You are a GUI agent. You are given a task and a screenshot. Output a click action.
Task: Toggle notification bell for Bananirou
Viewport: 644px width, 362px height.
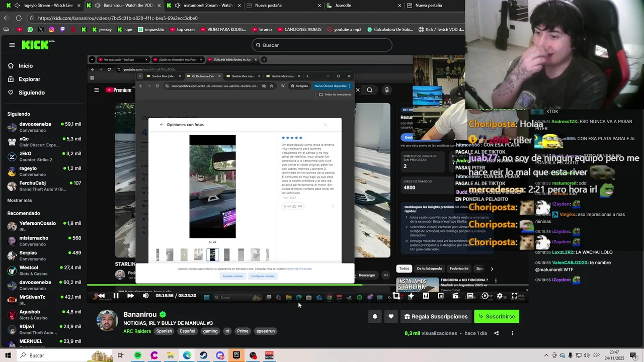(x=375, y=316)
